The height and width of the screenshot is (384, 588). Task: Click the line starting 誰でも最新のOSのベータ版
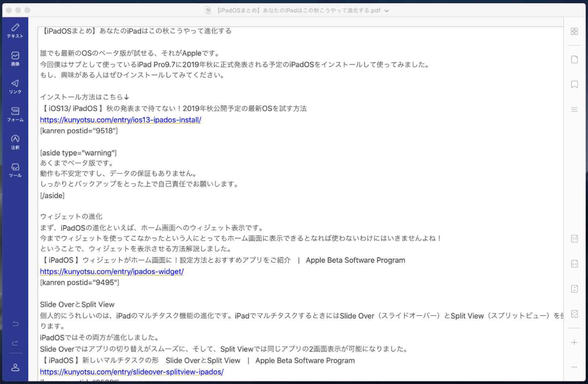[x=130, y=53]
